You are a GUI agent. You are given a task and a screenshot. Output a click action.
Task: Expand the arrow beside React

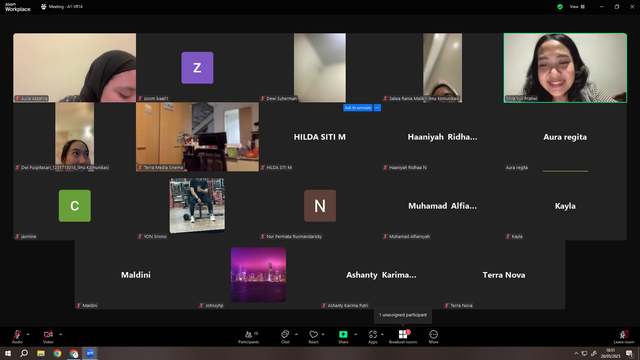coord(323,334)
